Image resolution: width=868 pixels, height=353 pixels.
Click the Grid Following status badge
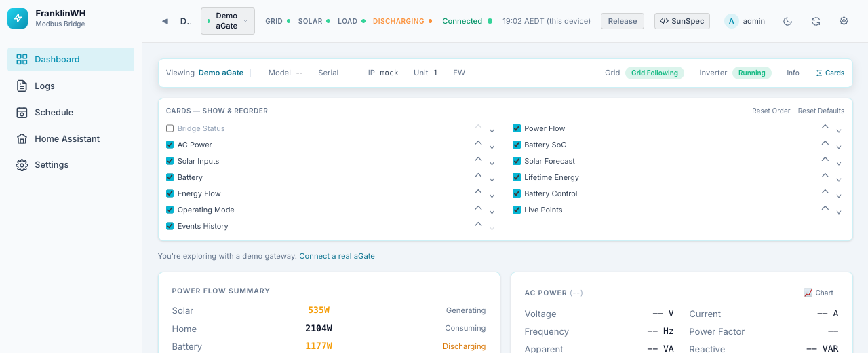[x=654, y=73]
